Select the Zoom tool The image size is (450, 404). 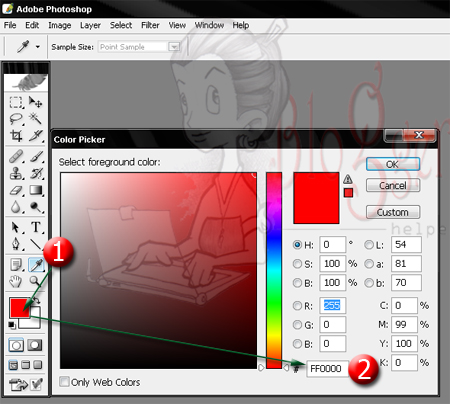coord(35,281)
